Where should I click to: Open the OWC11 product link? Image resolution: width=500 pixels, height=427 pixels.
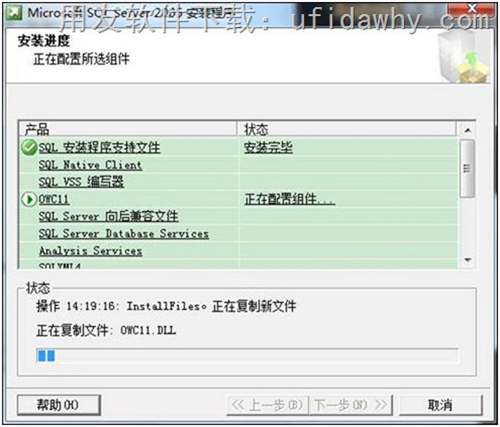pyautogui.click(x=54, y=199)
